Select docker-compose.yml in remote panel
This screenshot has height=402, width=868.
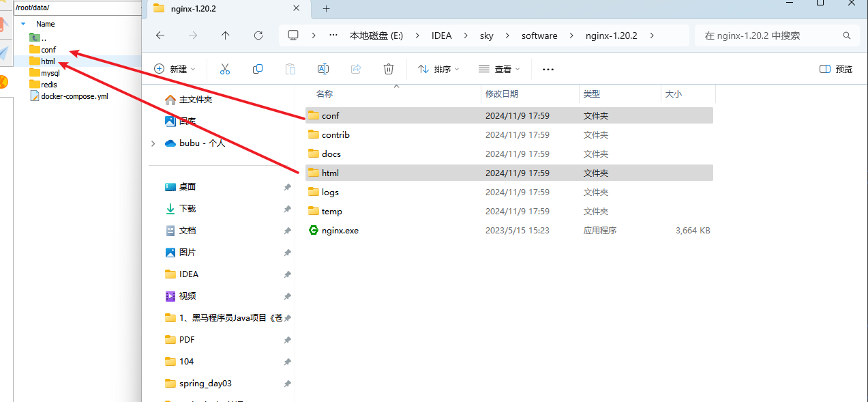(69, 96)
